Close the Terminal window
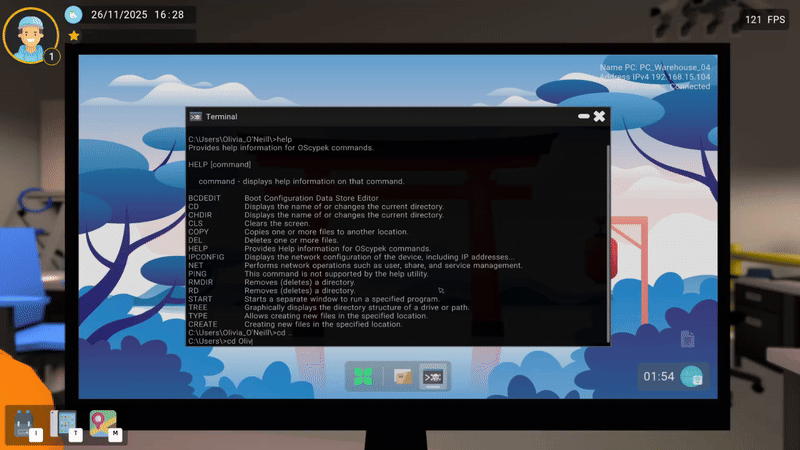800x450 pixels. [599, 116]
